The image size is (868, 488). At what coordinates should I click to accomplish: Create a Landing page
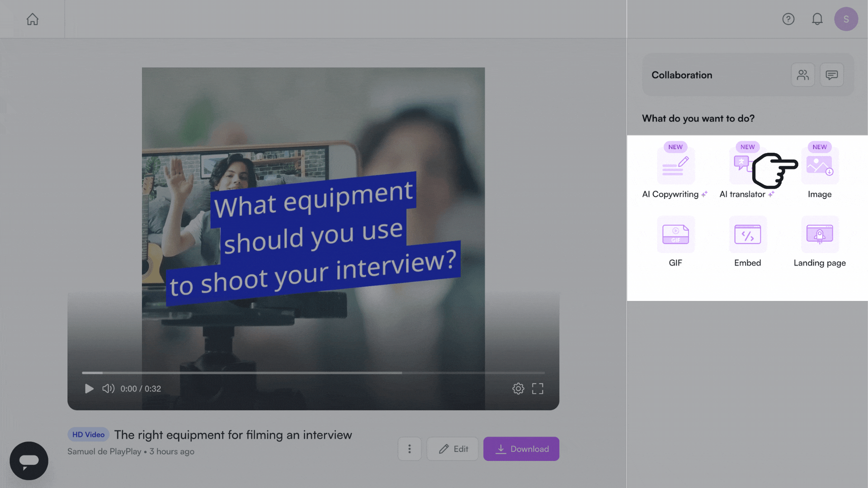[x=819, y=235]
